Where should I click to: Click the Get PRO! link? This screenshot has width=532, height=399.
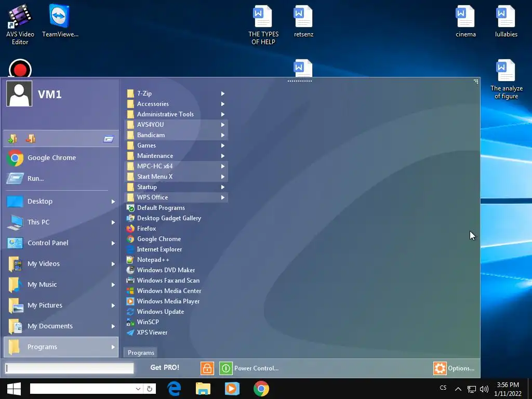[x=165, y=367]
